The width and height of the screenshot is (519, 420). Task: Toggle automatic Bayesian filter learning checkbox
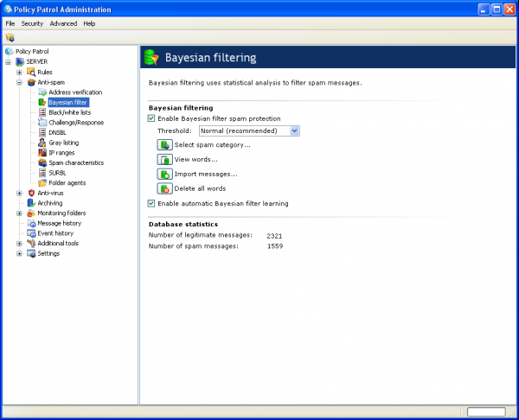[152, 203]
